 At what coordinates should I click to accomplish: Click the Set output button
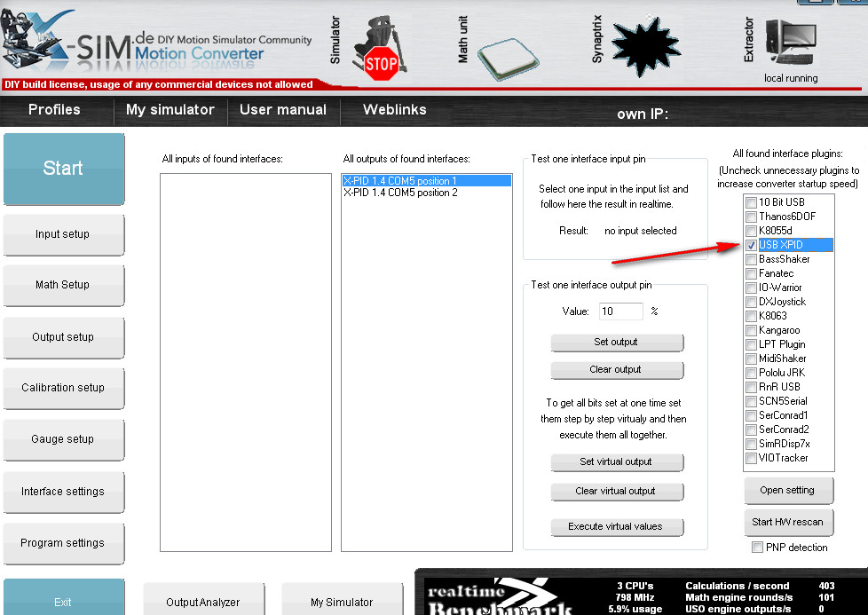[x=616, y=343]
